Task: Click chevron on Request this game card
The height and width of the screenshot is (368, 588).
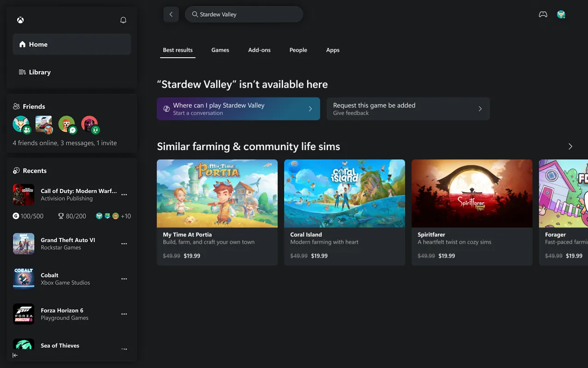Action: point(480,109)
